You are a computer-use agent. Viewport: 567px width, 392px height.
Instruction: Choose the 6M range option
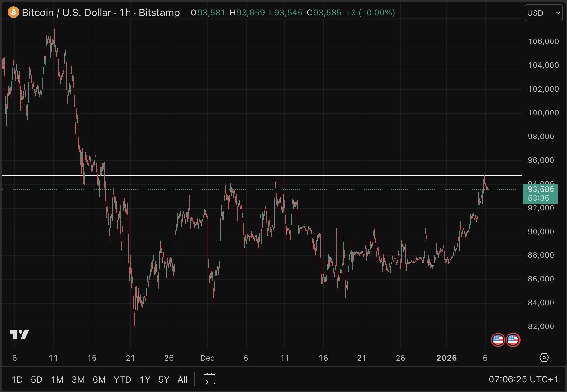(99, 380)
